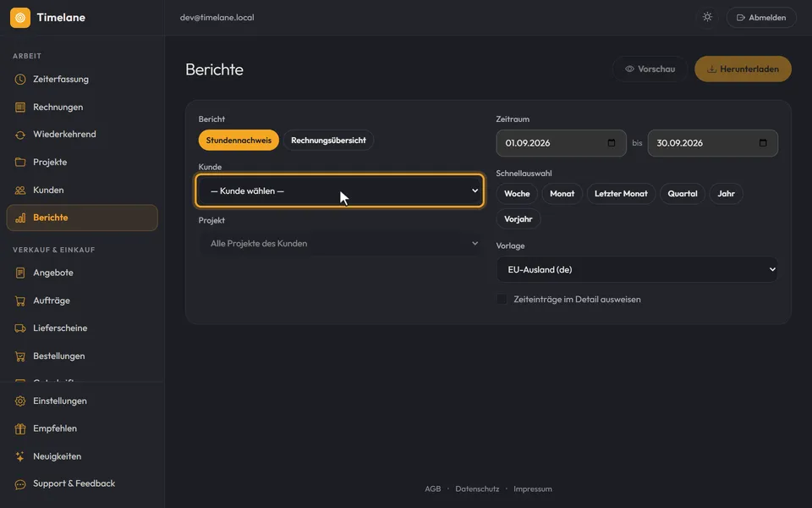Click the end date field 30.09.2026
Screen dimensions: 812x508
point(712,143)
